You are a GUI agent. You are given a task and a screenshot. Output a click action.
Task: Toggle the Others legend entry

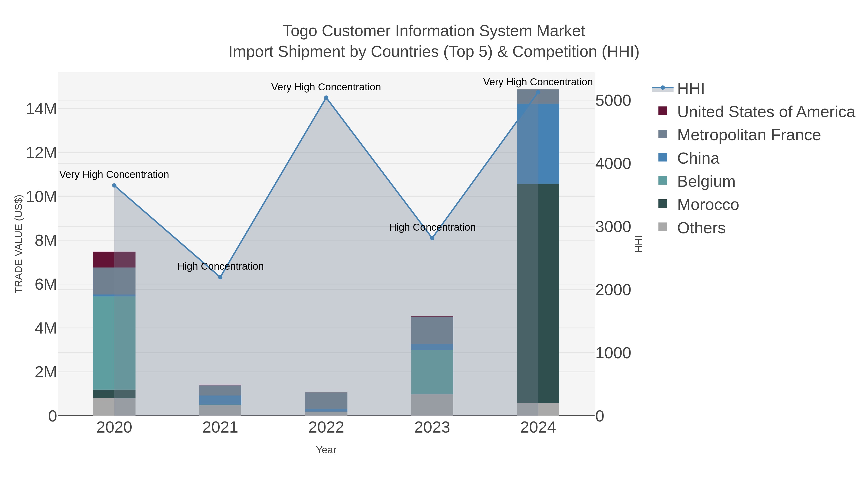point(692,228)
